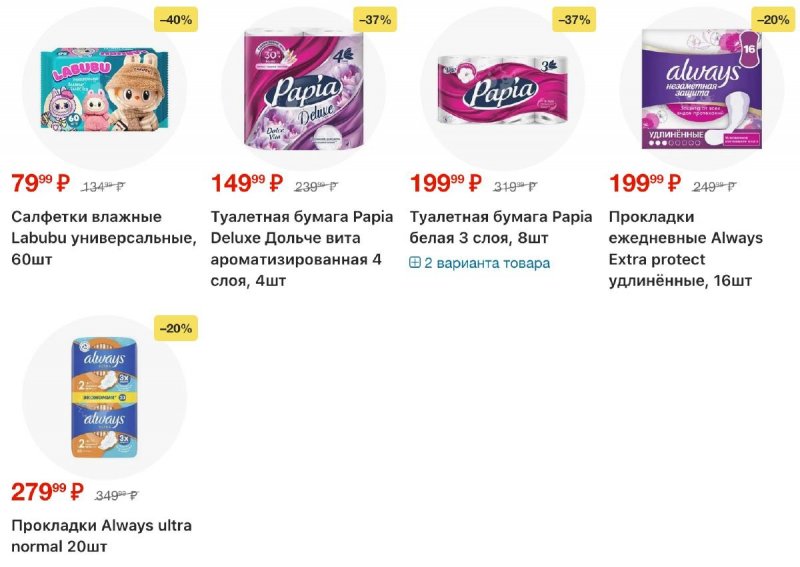Open the 'Туалетная бумага Papia белая 3 слоя' link
Screen dimensions: 800x567
click(x=500, y=227)
